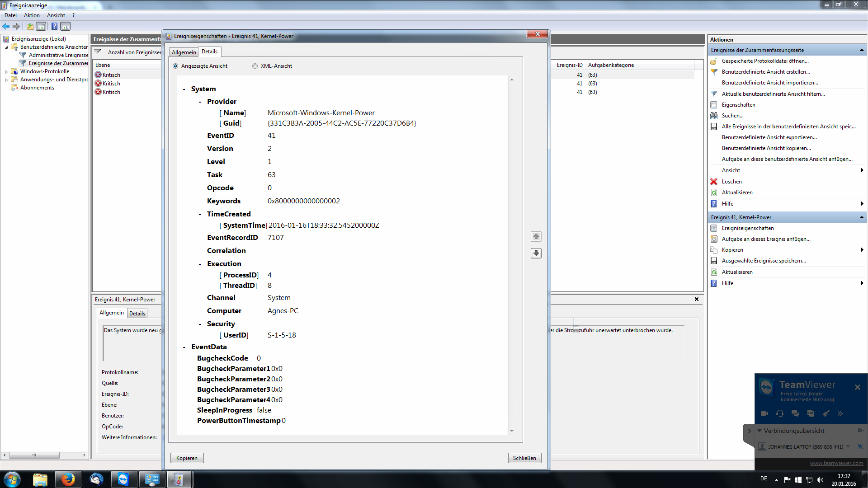Collapse the Provider node
The image size is (868, 488).
coord(200,102)
